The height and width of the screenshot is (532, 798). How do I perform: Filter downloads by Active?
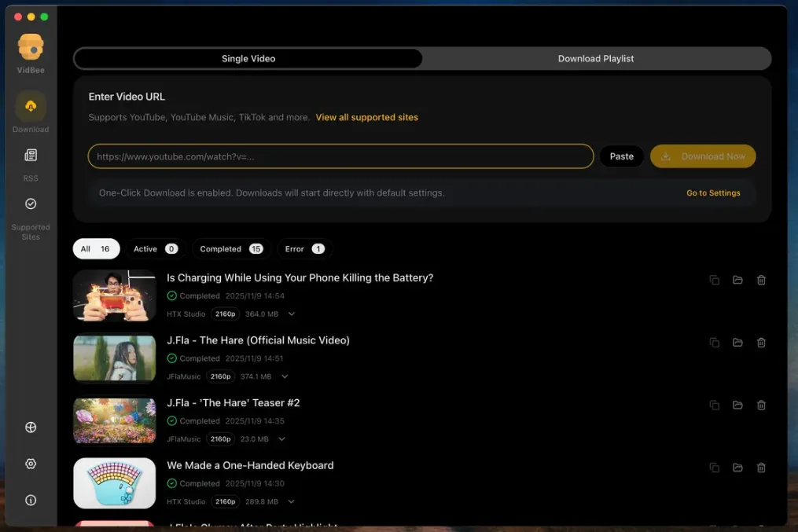[x=155, y=248]
